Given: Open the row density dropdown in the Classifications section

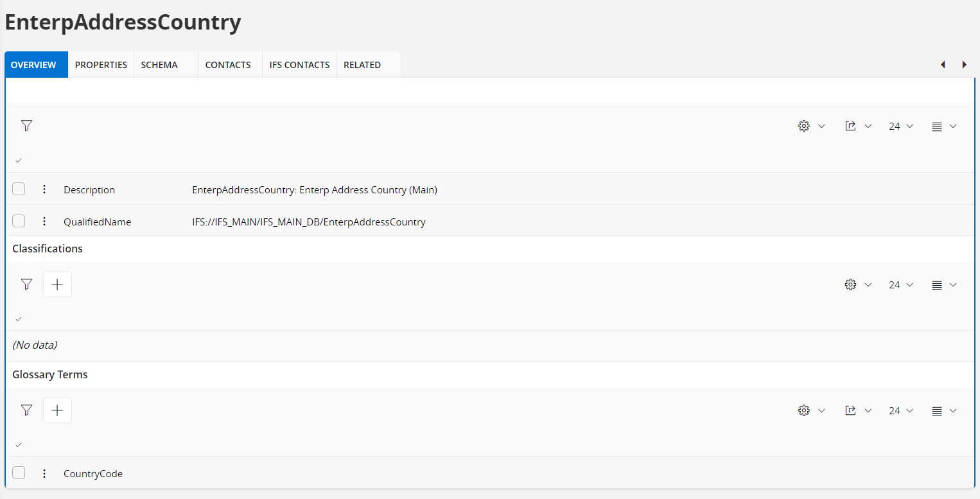Looking at the screenshot, I should point(944,285).
